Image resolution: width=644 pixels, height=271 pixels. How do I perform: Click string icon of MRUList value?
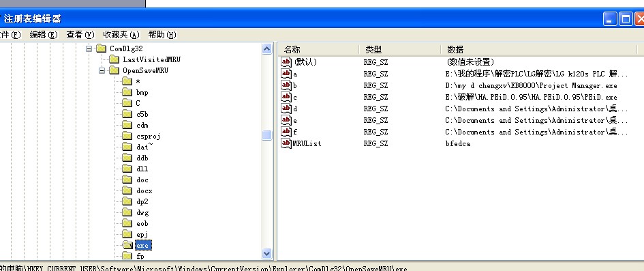click(x=286, y=143)
